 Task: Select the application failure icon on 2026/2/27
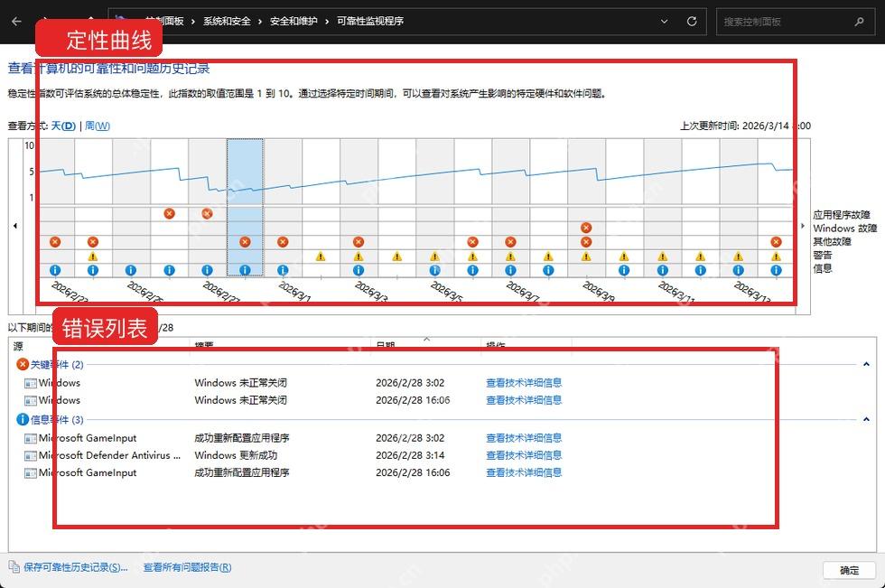(207, 213)
